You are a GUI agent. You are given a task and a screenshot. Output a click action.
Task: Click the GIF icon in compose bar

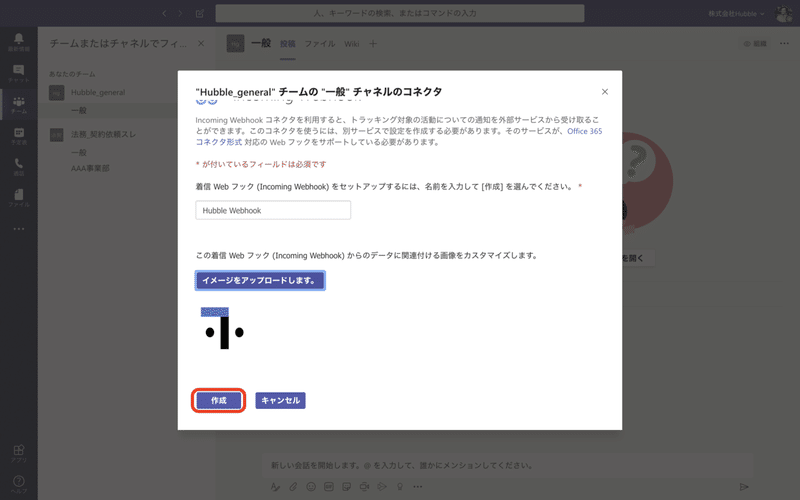click(x=329, y=487)
